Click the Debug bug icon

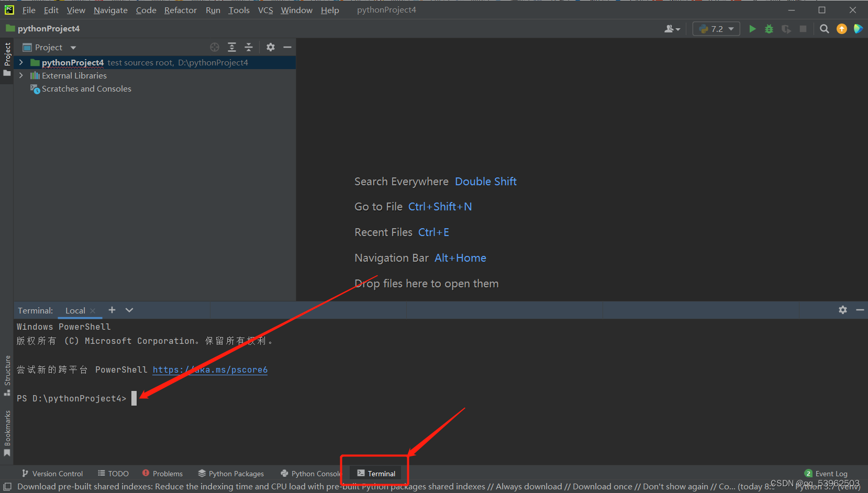tap(769, 29)
